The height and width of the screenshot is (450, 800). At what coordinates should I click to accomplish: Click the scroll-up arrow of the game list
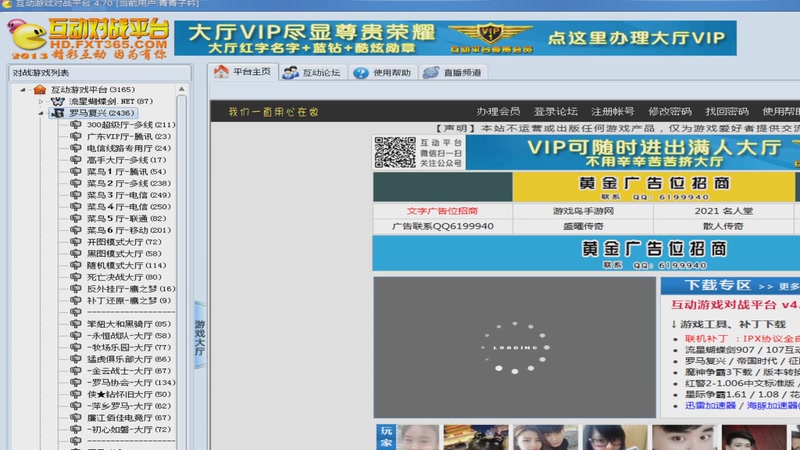click(x=182, y=89)
